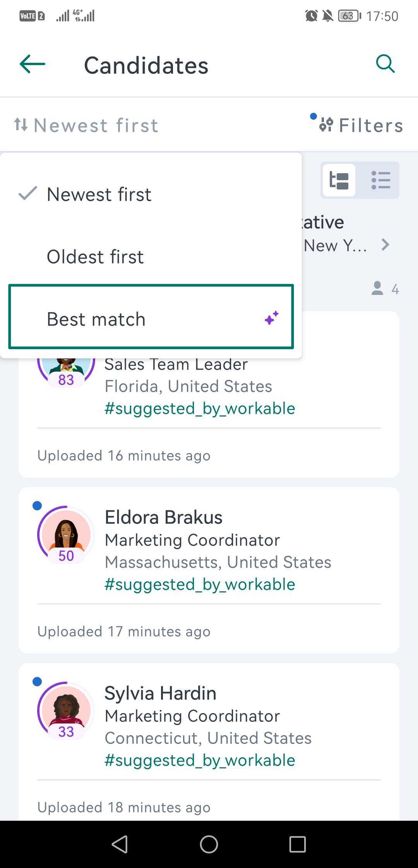The image size is (418, 868).
Task: Switch to card view layout
Action: (339, 181)
